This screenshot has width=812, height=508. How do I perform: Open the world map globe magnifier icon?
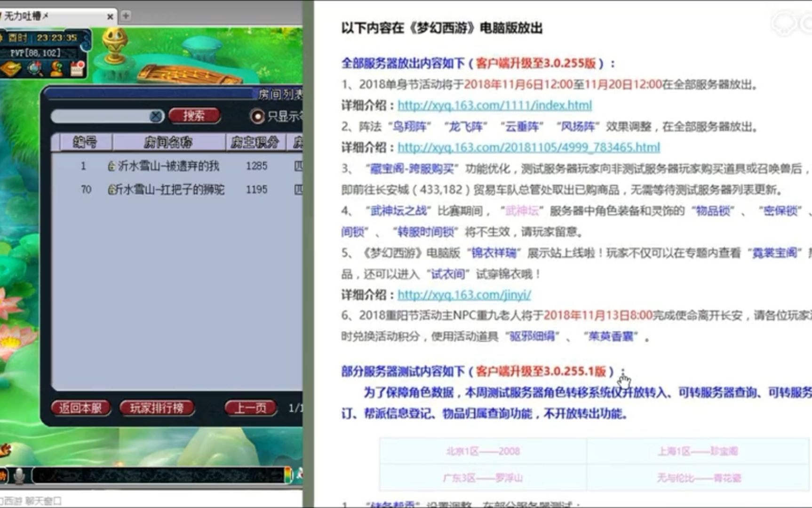(35, 69)
